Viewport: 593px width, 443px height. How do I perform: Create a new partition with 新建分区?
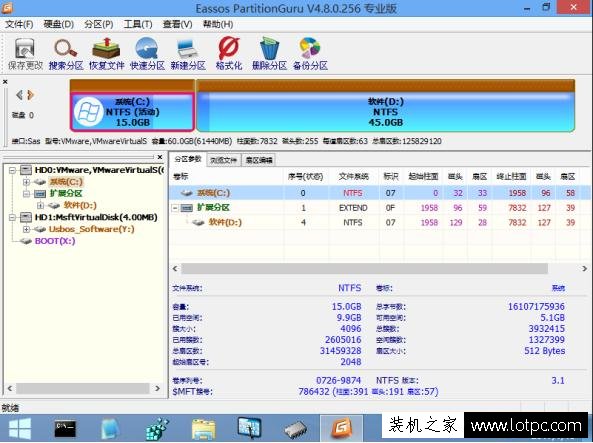188,54
